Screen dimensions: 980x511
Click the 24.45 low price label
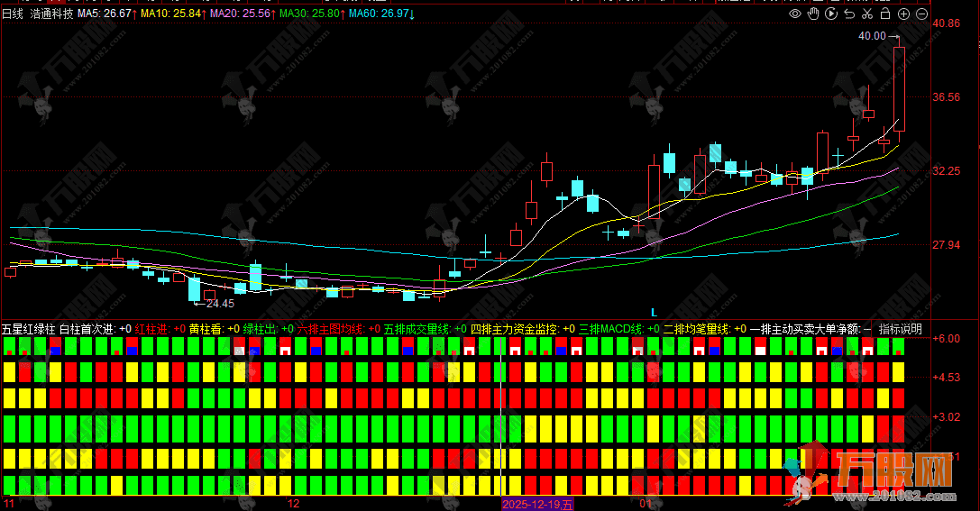(220, 304)
